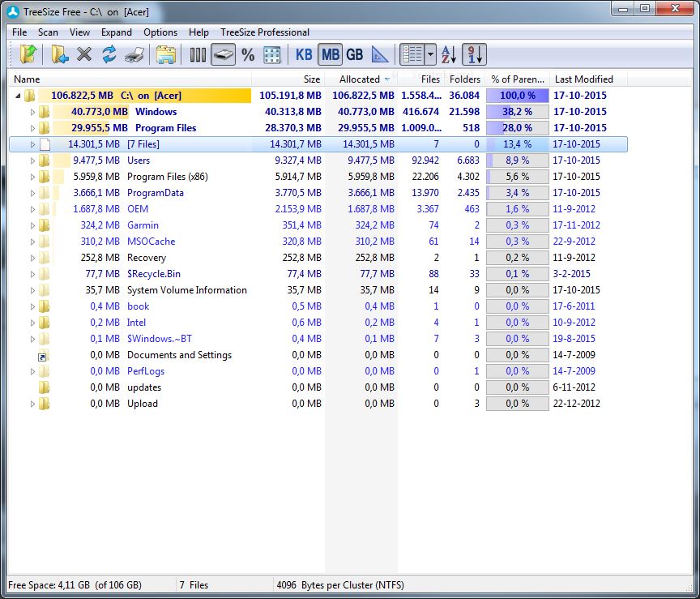Open the TreeSize Professional menu
The height and width of the screenshot is (599, 700).
(264, 32)
